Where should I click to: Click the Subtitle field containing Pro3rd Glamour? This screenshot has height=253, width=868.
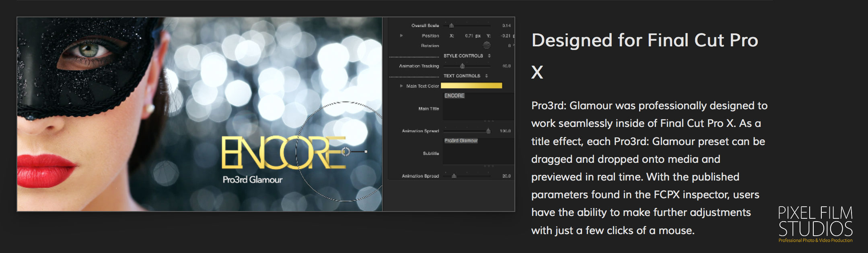tap(478, 151)
